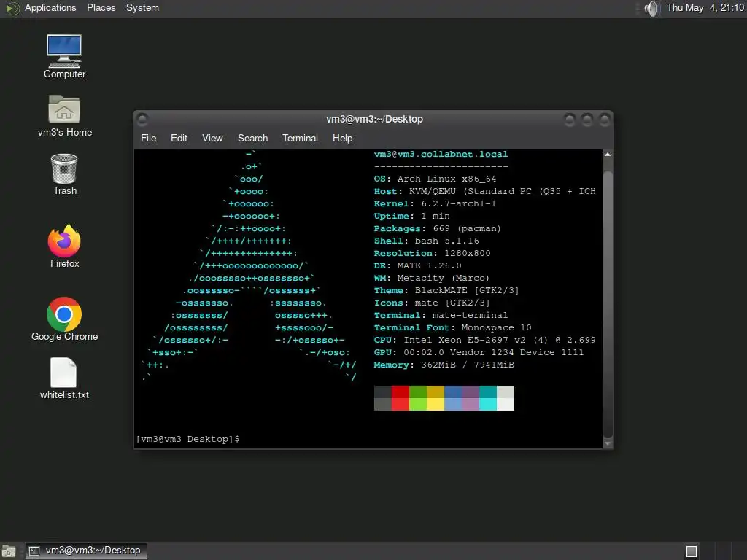Click the [vm3@vm3 Desktop]$ prompt
This screenshot has height=560, width=747.
click(x=187, y=439)
